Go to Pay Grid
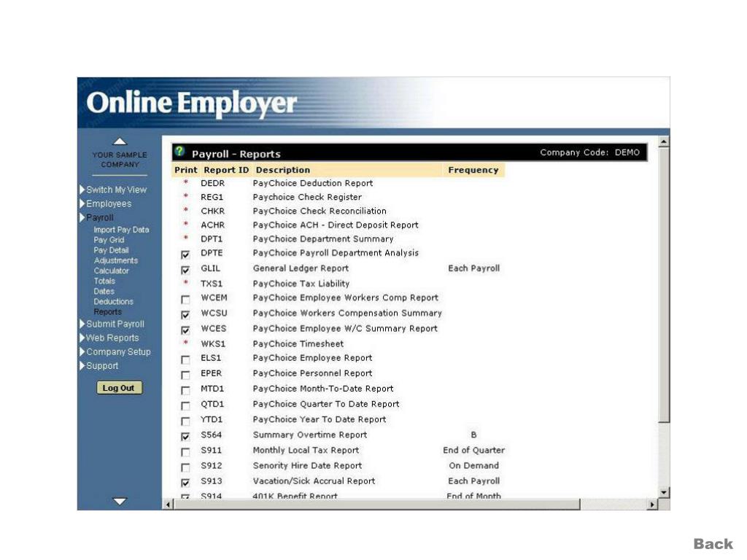Image resolution: width=747 pixels, height=560 pixels. pyautogui.click(x=109, y=240)
